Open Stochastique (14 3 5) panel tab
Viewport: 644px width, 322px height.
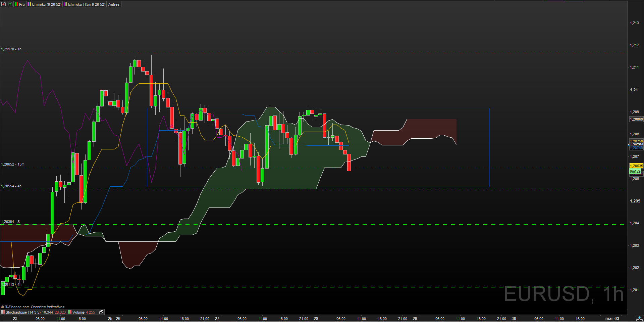point(34,312)
